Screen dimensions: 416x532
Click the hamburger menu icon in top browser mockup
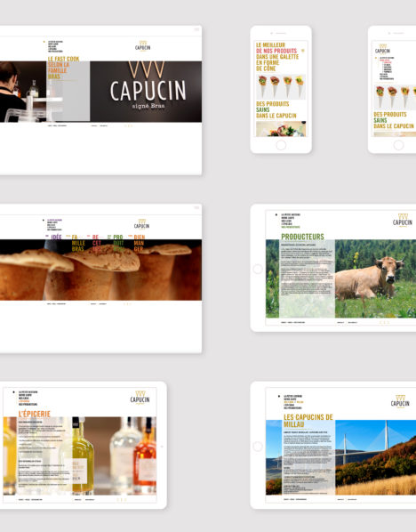[x=196, y=29]
